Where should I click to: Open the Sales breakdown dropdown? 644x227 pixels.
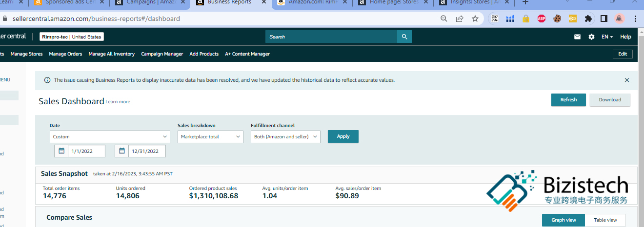[210, 137]
